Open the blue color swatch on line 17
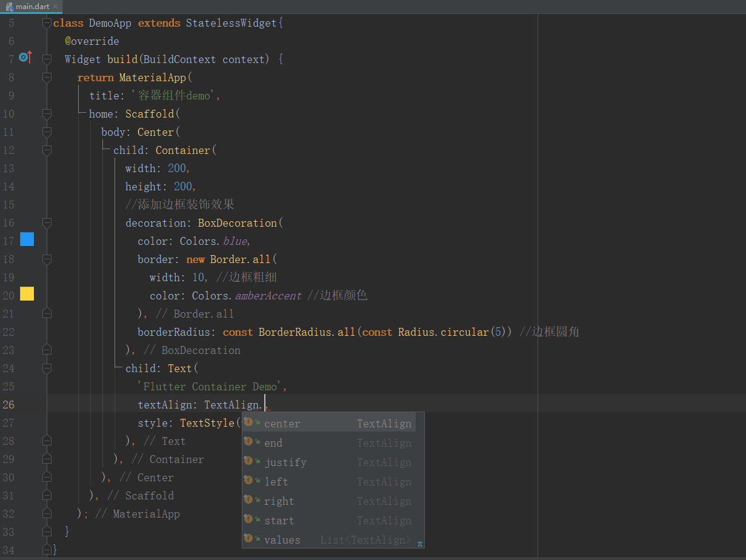 point(27,239)
